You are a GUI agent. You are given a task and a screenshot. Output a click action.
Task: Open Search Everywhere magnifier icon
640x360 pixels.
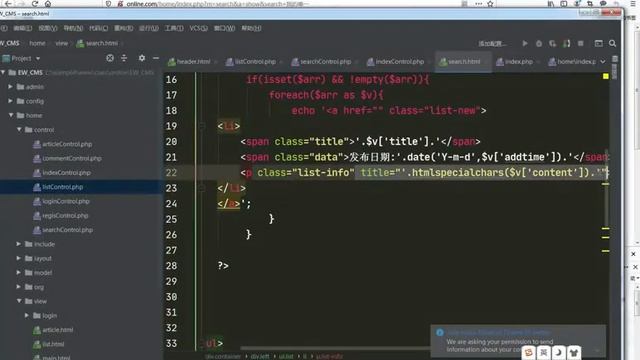pos(612,43)
